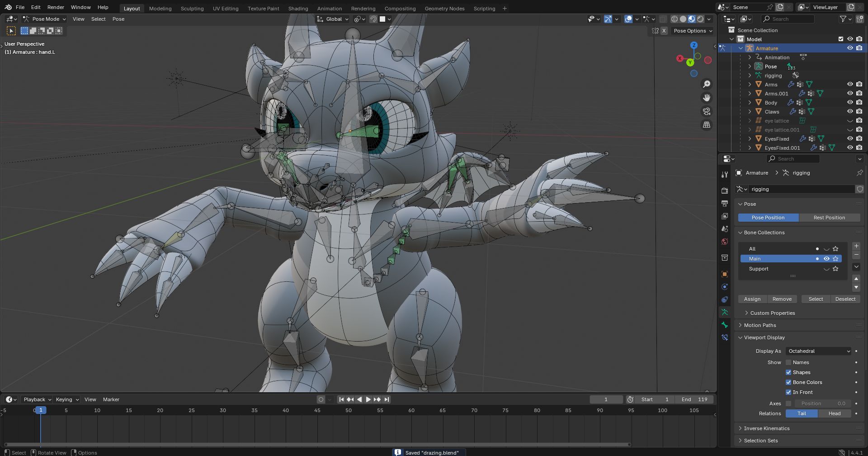Click Rest Position button
The image size is (868, 456).
(x=829, y=218)
